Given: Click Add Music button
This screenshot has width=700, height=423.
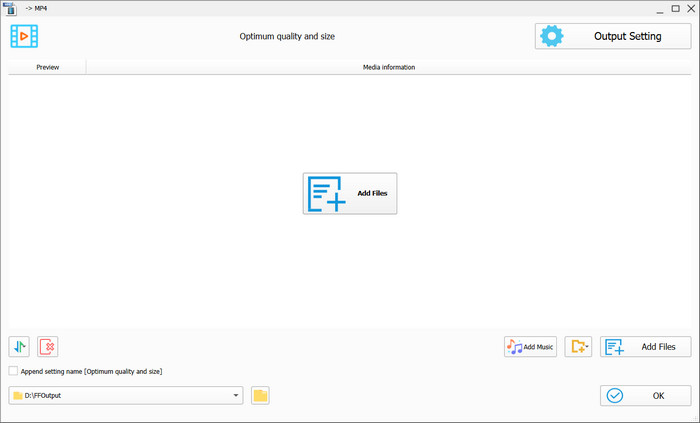Looking at the screenshot, I should click(x=530, y=347).
